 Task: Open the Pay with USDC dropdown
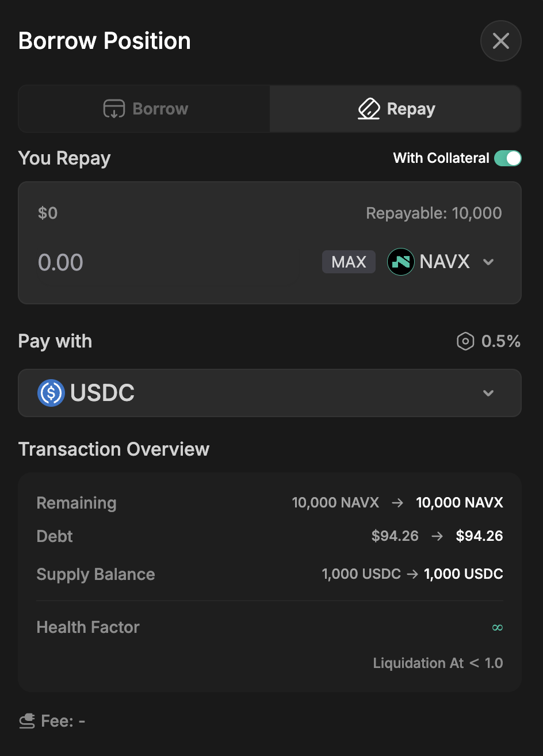click(269, 393)
